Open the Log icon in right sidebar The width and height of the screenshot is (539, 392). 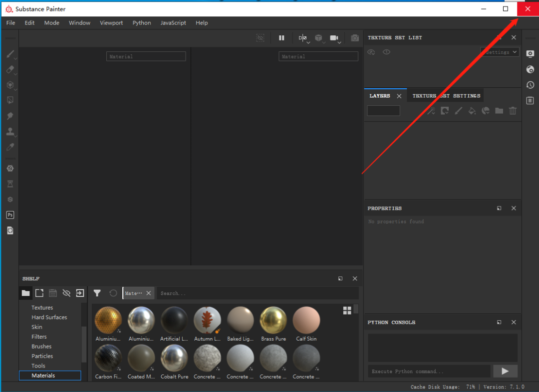click(x=530, y=100)
